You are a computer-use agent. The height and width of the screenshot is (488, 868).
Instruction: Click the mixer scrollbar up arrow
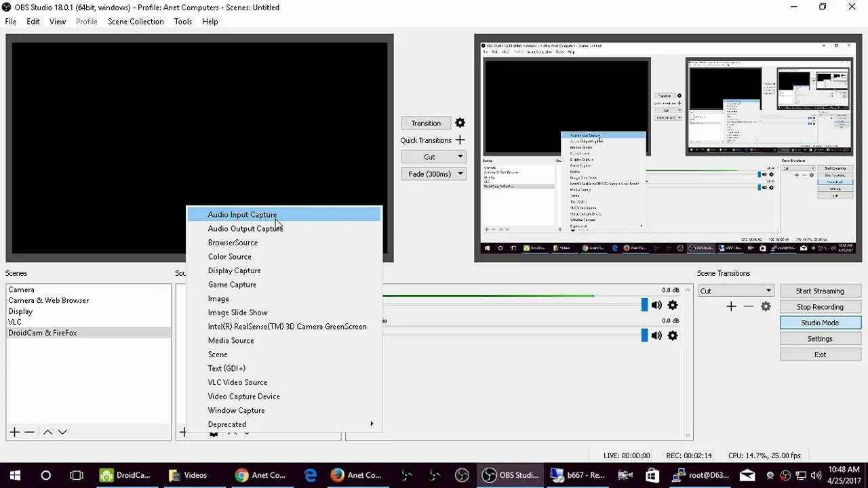click(x=688, y=290)
